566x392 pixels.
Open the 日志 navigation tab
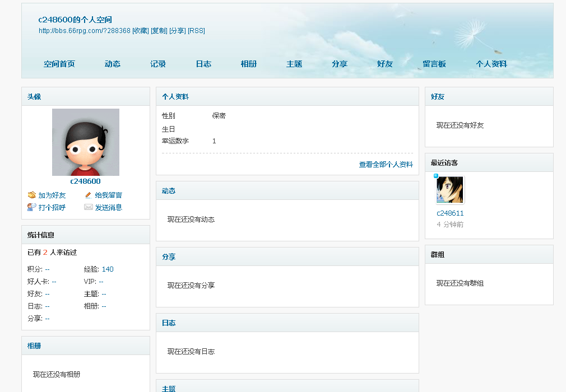pyautogui.click(x=203, y=64)
